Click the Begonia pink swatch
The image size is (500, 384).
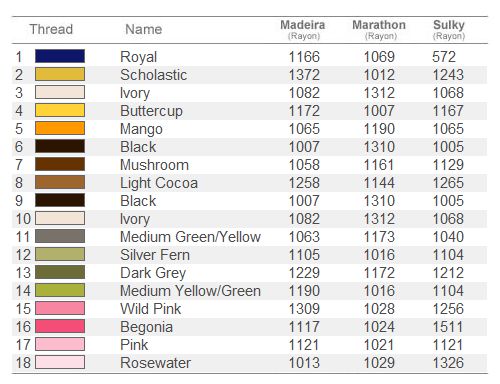click(60, 326)
